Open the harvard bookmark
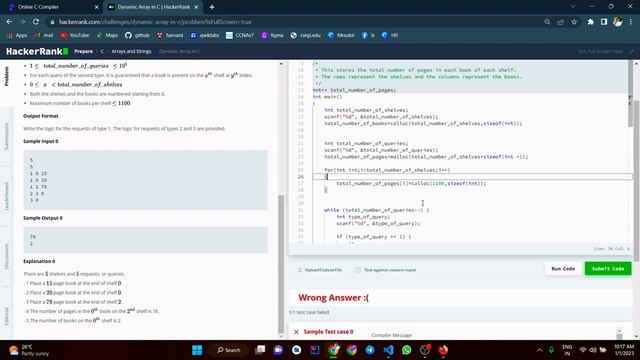The image size is (640, 360). pyautogui.click(x=170, y=36)
